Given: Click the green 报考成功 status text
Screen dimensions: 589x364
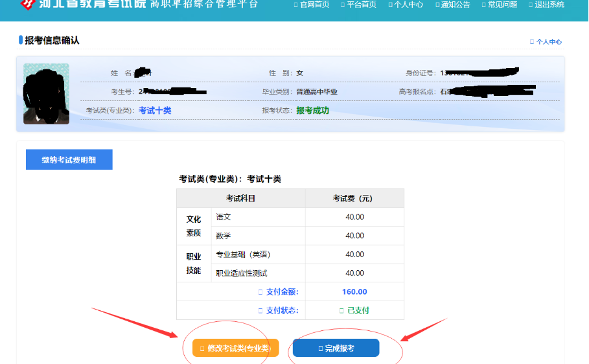Looking at the screenshot, I should (313, 111).
